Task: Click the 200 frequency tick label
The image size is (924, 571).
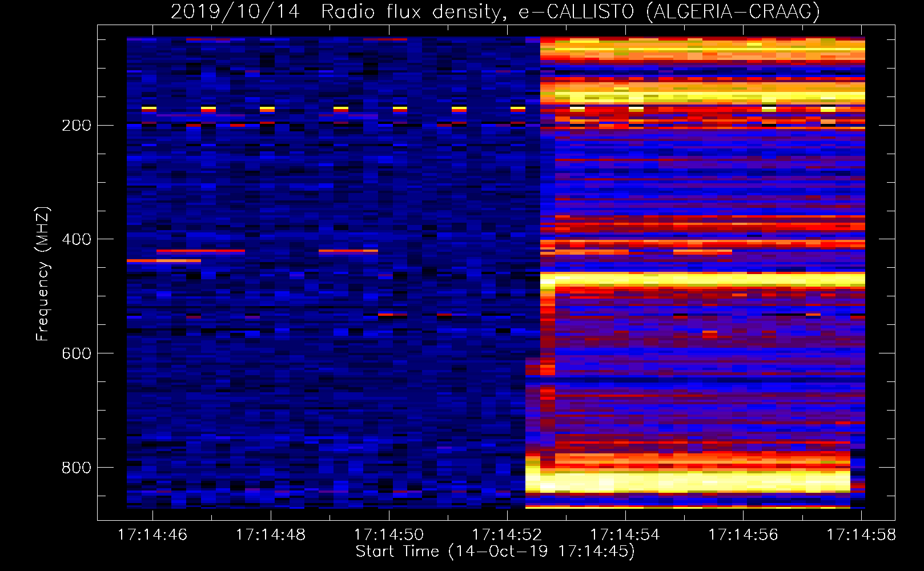Action: [x=77, y=125]
